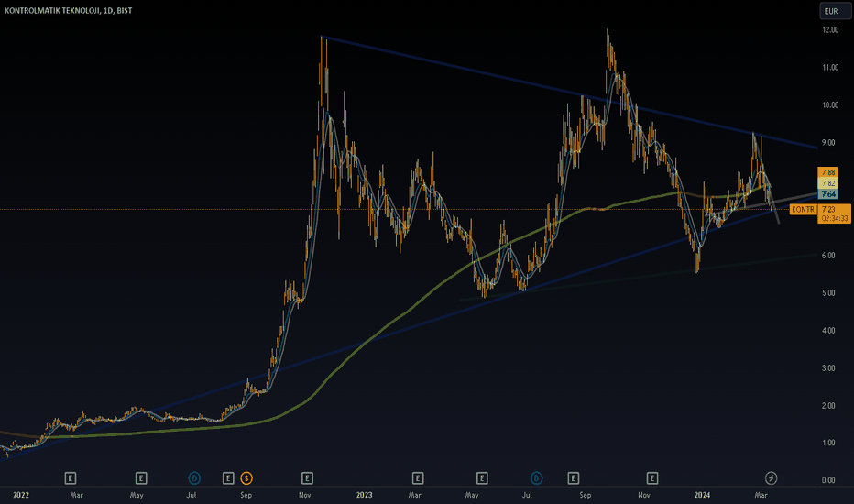Click the 02:34:33 countdown timer
The height and width of the screenshot is (504, 854).
tap(834, 218)
